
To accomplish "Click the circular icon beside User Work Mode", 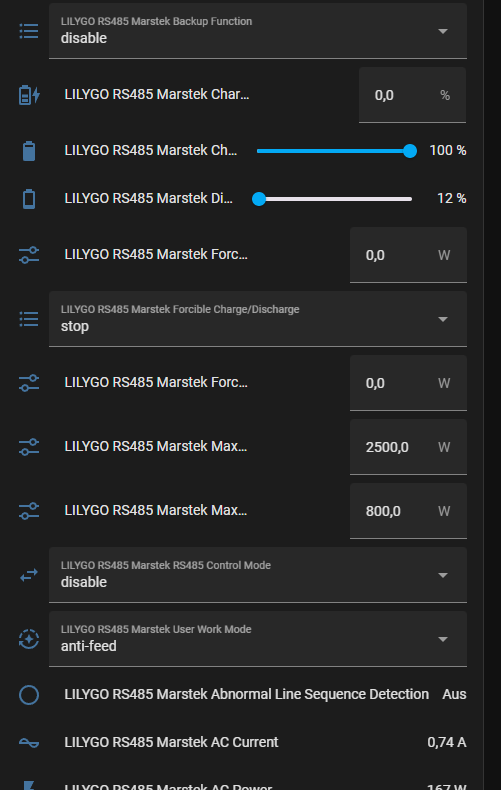I will [29, 639].
